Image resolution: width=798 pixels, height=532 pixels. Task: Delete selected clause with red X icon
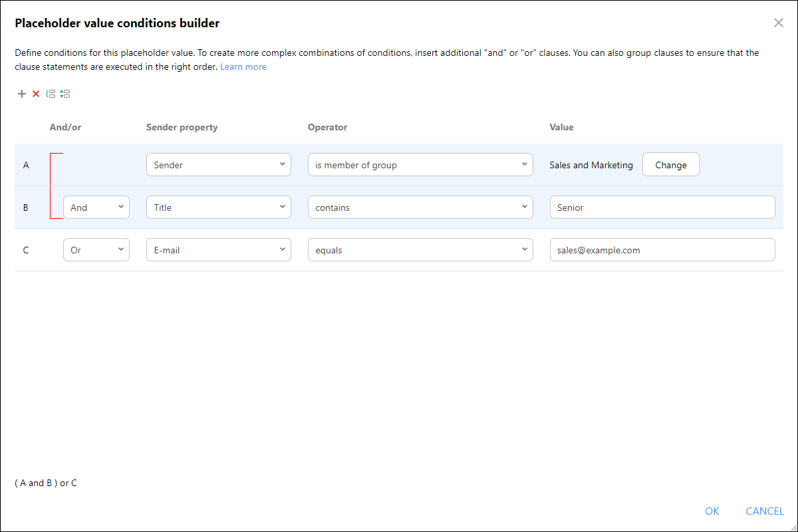(36, 94)
